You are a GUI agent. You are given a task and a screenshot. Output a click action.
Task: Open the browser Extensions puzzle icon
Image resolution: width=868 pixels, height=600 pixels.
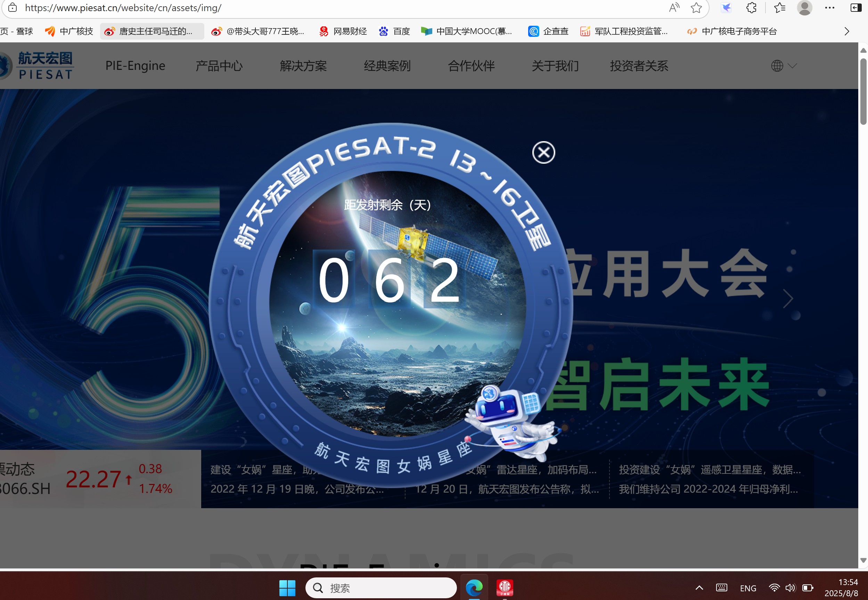(751, 8)
